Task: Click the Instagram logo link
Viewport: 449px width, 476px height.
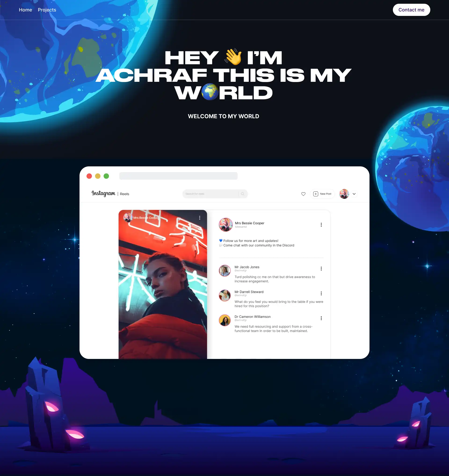Action: 103,194
